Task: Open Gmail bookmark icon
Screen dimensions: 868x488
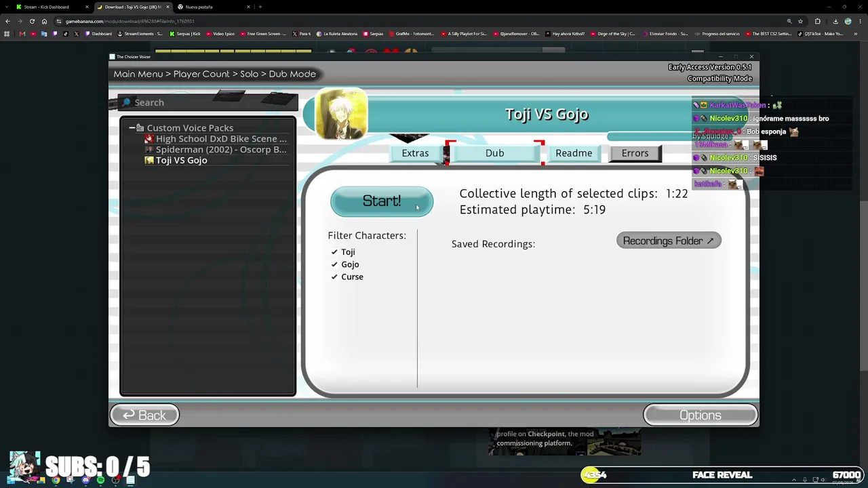Action: tap(22, 33)
